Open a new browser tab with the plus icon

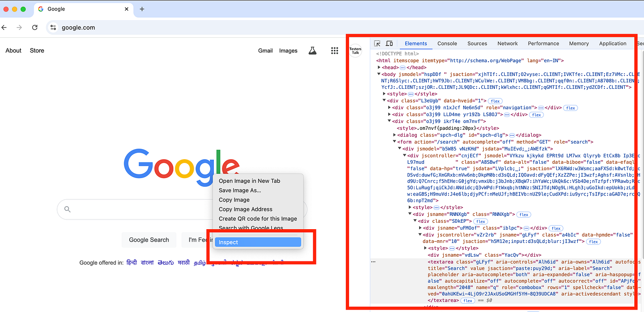click(x=142, y=8)
